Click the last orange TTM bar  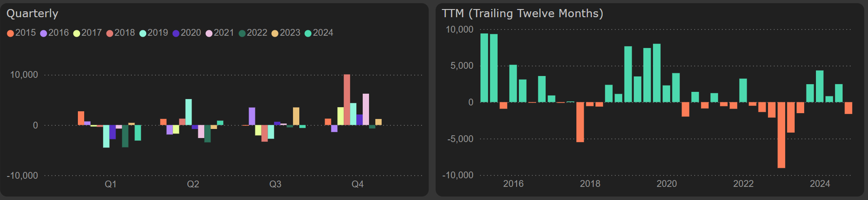[x=848, y=108]
